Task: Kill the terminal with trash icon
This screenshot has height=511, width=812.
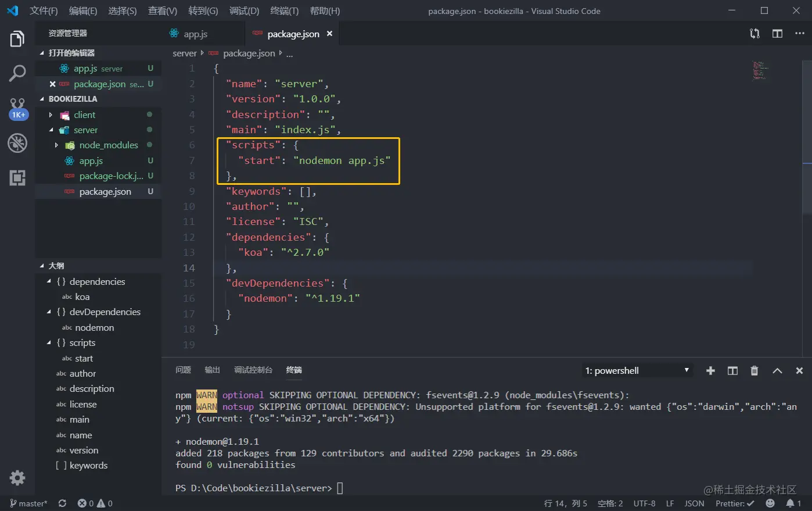Action: click(754, 371)
